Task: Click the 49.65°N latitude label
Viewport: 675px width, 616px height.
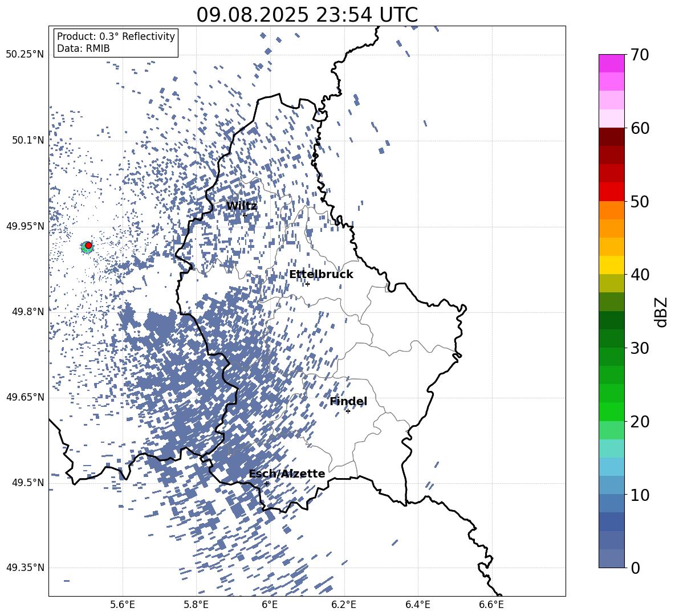Action: pyautogui.click(x=25, y=397)
